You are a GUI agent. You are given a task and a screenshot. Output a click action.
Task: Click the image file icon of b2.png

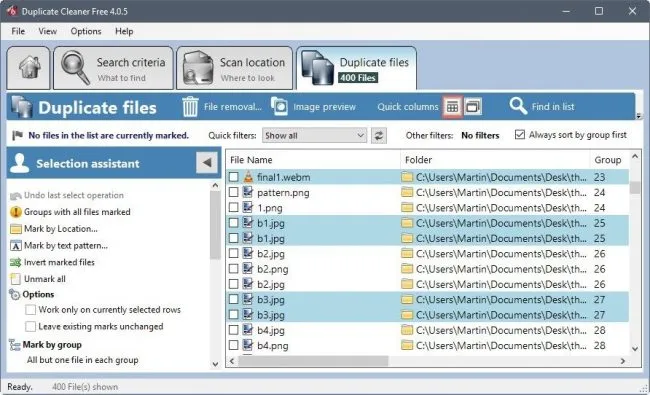point(248,269)
